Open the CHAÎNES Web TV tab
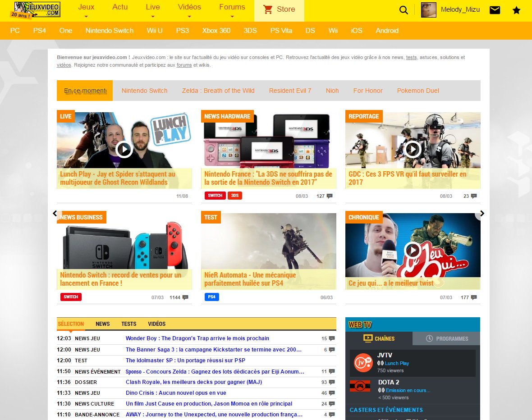Screen dimensions: 532x420 coord(379,338)
